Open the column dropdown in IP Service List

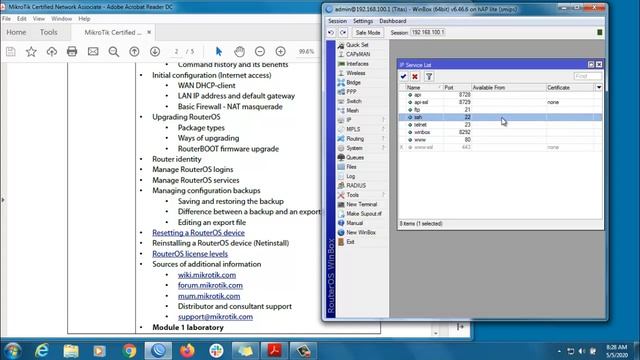pyautogui.click(x=598, y=87)
